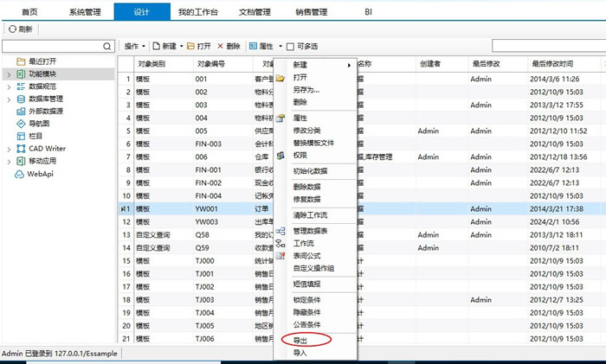Click the 删除 red X toolbar button
The width and height of the screenshot is (606, 364).
pyautogui.click(x=229, y=46)
